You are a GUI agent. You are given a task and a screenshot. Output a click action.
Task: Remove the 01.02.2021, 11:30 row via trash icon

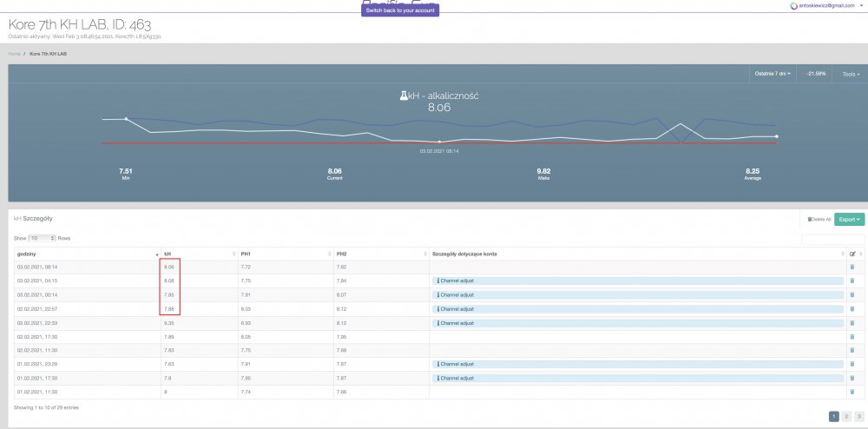coord(852,392)
